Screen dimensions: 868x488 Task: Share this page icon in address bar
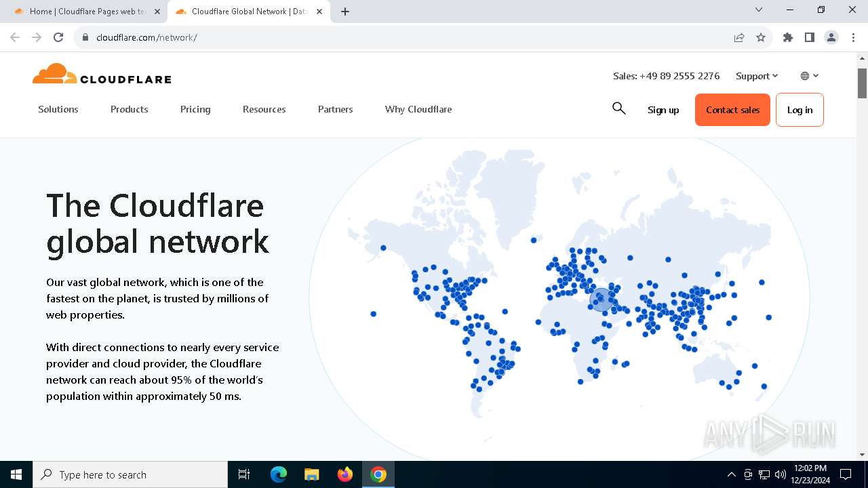tap(739, 37)
